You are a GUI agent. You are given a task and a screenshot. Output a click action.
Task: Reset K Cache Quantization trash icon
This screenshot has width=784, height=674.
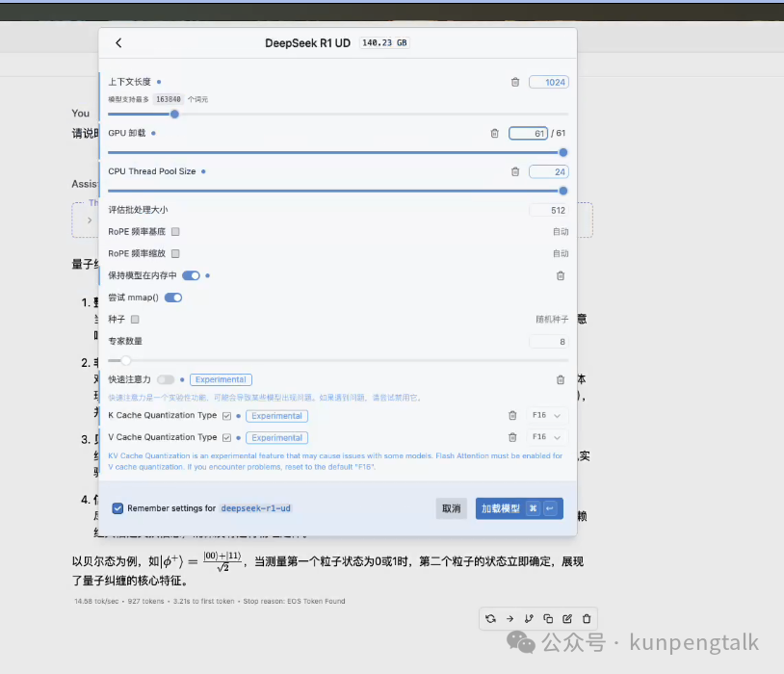[512, 416]
